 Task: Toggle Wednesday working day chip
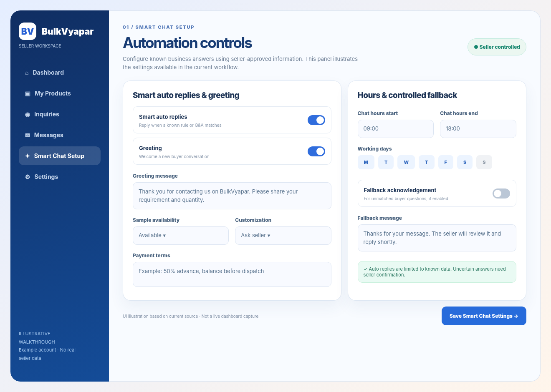pyautogui.click(x=406, y=162)
